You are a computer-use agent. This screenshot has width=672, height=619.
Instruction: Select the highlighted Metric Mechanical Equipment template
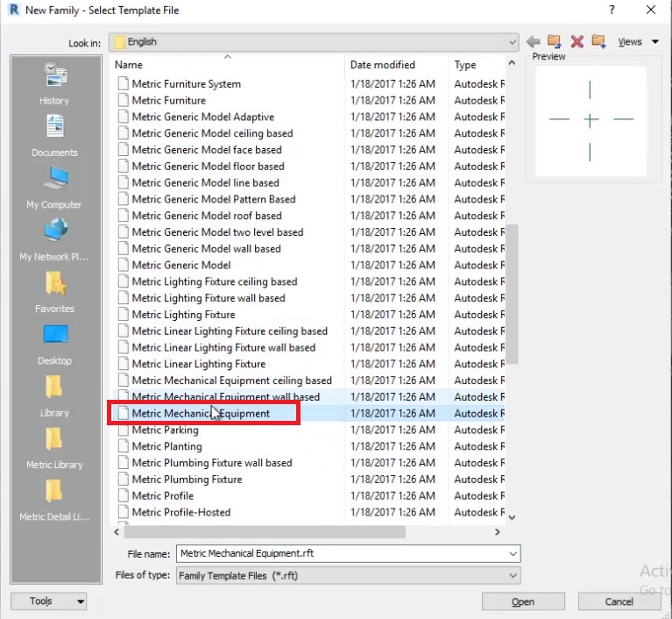pyautogui.click(x=201, y=414)
